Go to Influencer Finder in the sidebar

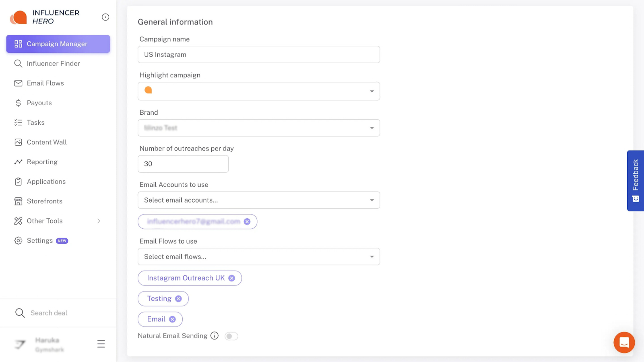point(53,64)
